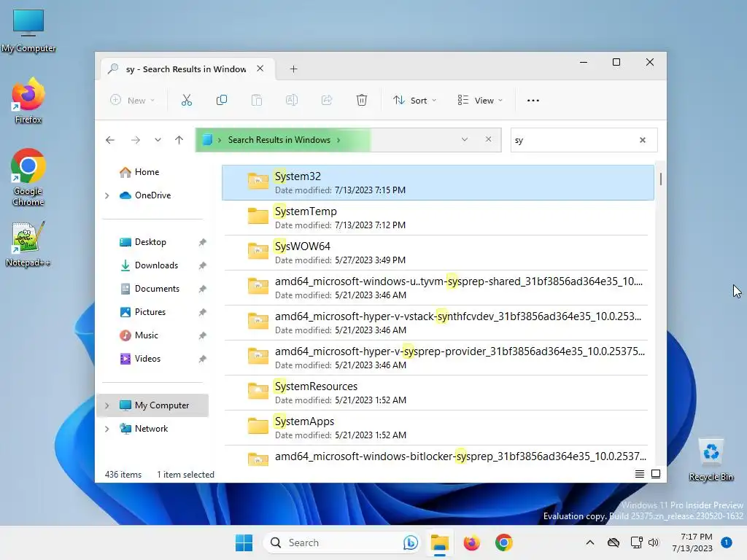Open Bing chat icon in taskbar search

[410, 542]
